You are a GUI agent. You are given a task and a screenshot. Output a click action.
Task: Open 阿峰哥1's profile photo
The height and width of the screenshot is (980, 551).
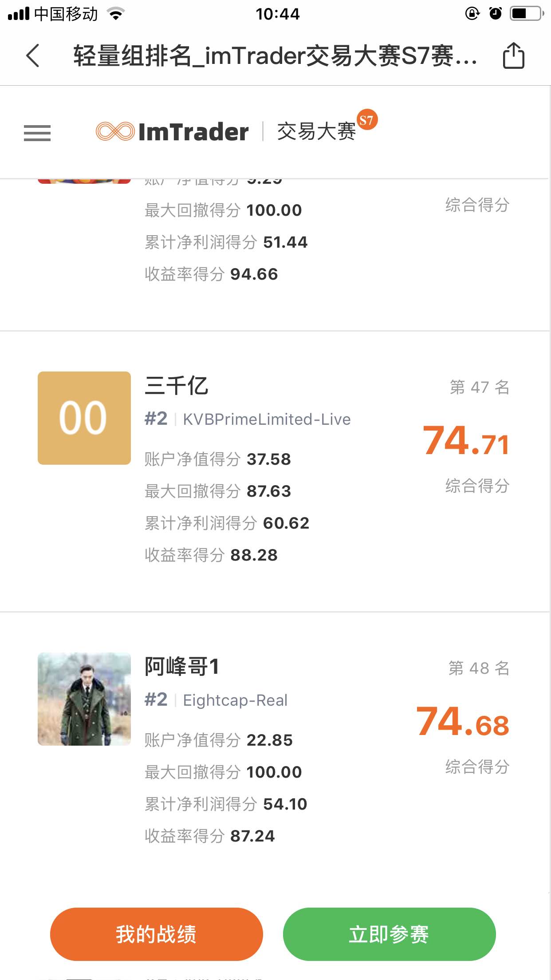click(84, 699)
